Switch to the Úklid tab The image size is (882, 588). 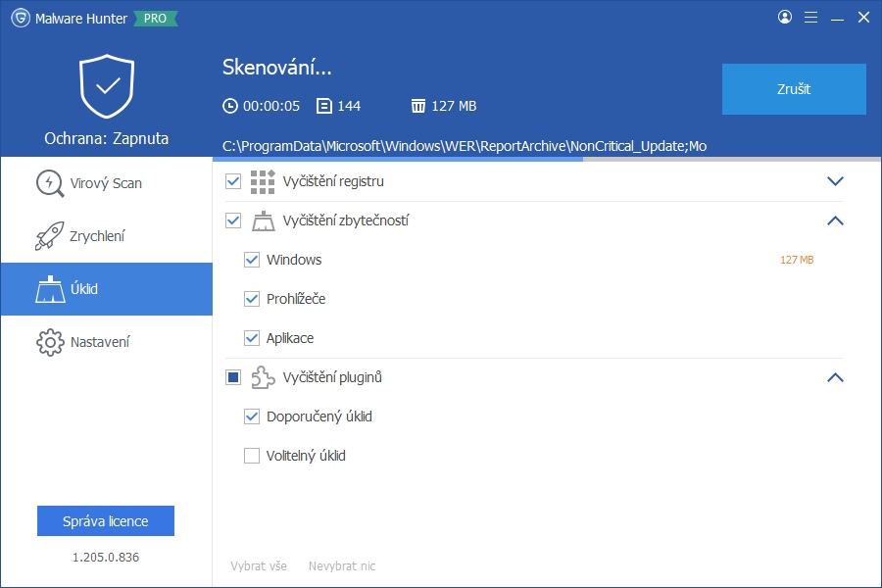coord(106,289)
